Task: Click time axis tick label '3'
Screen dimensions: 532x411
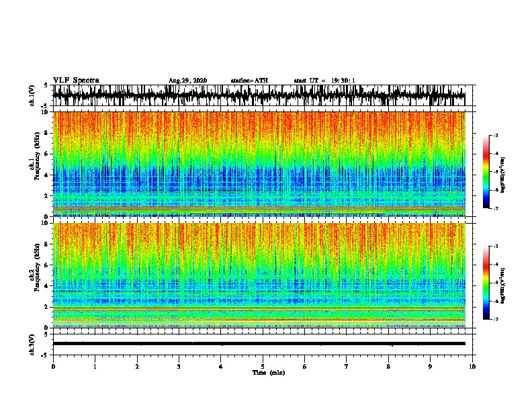Action: click(x=179, y=367)
